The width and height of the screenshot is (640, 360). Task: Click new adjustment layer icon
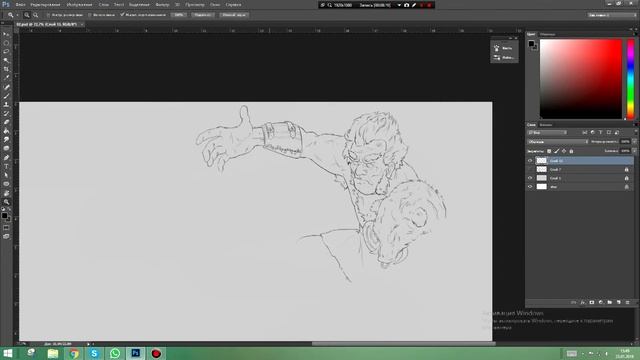pyautogui.click(x=600, y=302)
